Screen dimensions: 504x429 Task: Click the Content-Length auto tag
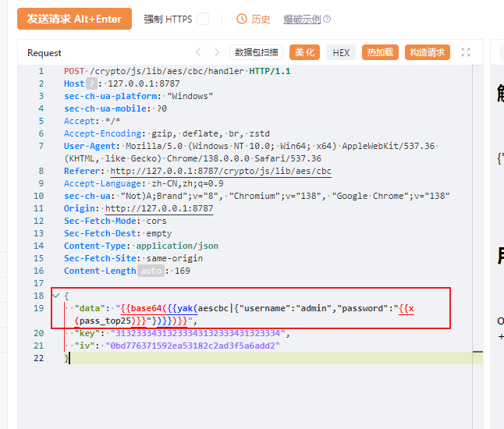click(x=151, y=271)
